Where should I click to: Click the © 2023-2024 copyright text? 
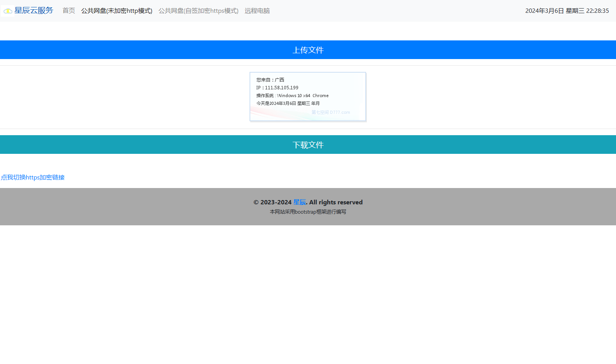272,202
